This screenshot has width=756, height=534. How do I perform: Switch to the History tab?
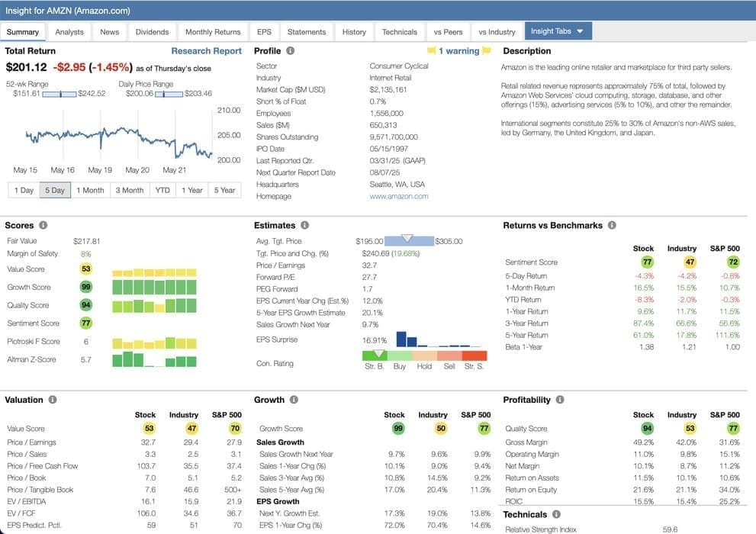click(354, 32)
